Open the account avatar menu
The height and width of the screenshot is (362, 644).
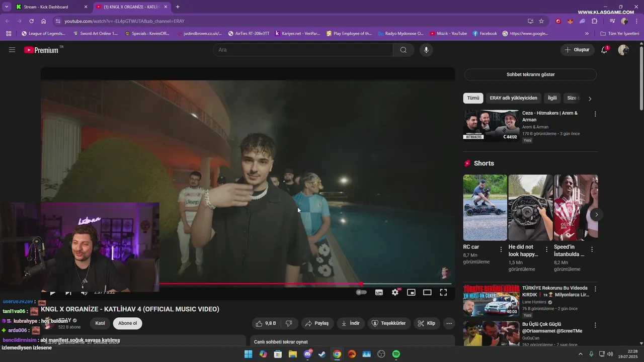pyautogui.click(x=623, y=50)
